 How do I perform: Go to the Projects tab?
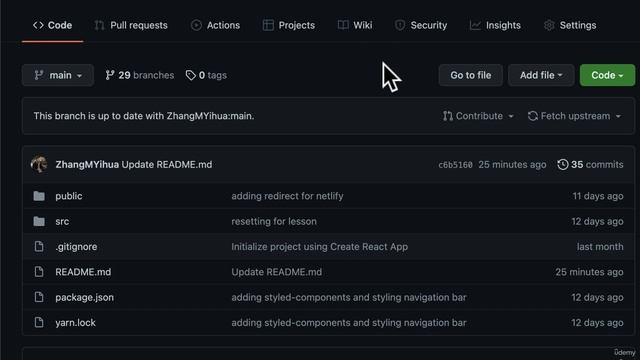coord(289,25)
